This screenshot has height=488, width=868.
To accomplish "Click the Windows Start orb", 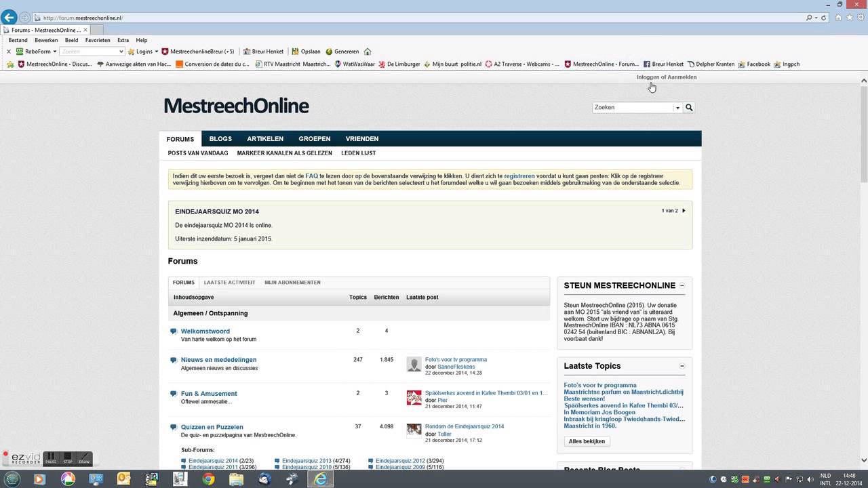I will (12, 479).
